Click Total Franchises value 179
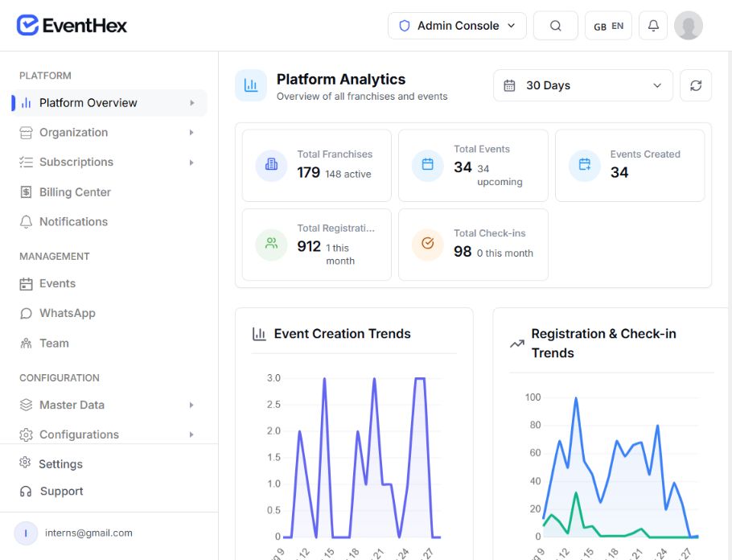Viewport: 732px width, 560px height. pos(309,173)
